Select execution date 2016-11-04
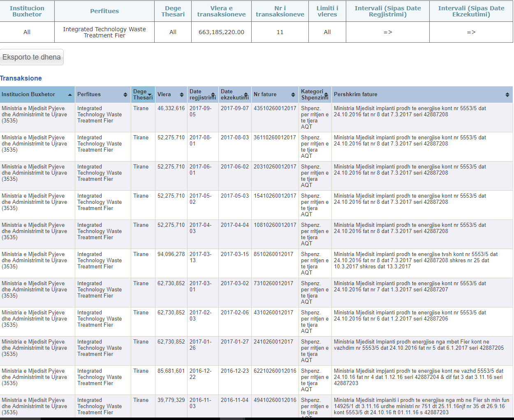Viewport: 514px width, 420px height. (x=235, y=400)
